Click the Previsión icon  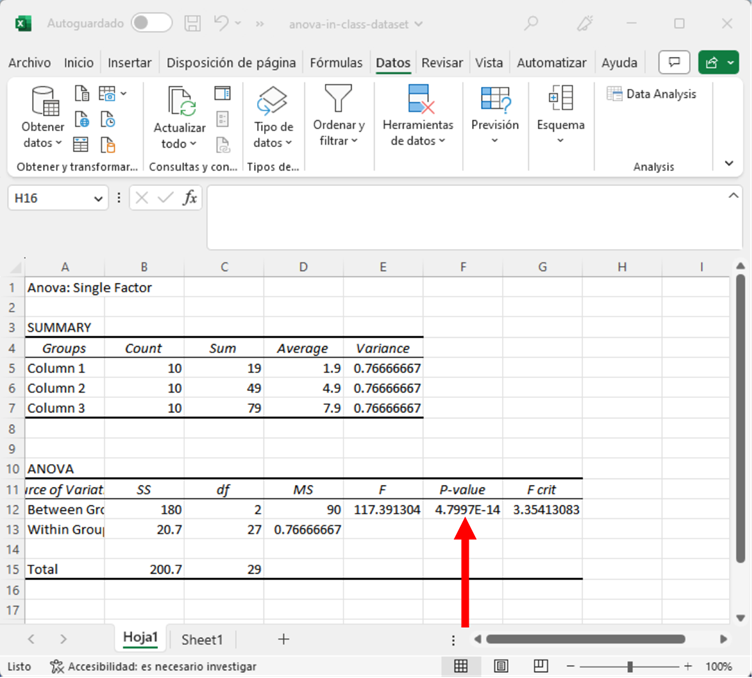pyautogui.click(x=495, y=99)
